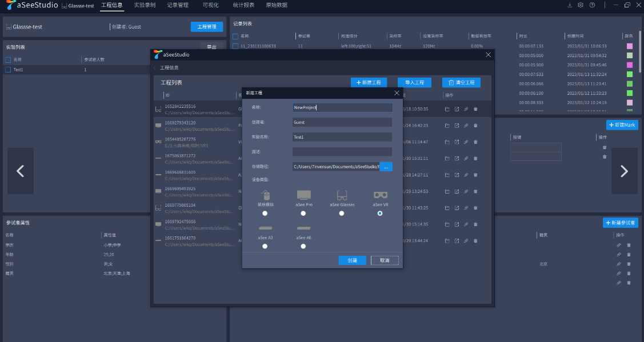The height and width of the screenshot is (342, 644).
Task: Click the 工程管理 button
Action: [x=207, y=27]
